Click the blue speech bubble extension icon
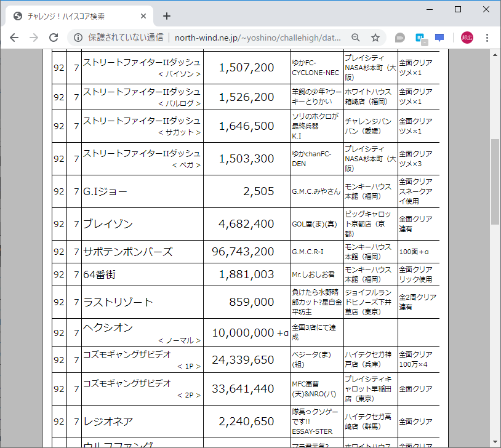501x448 pixels. [x=439, y=38]
